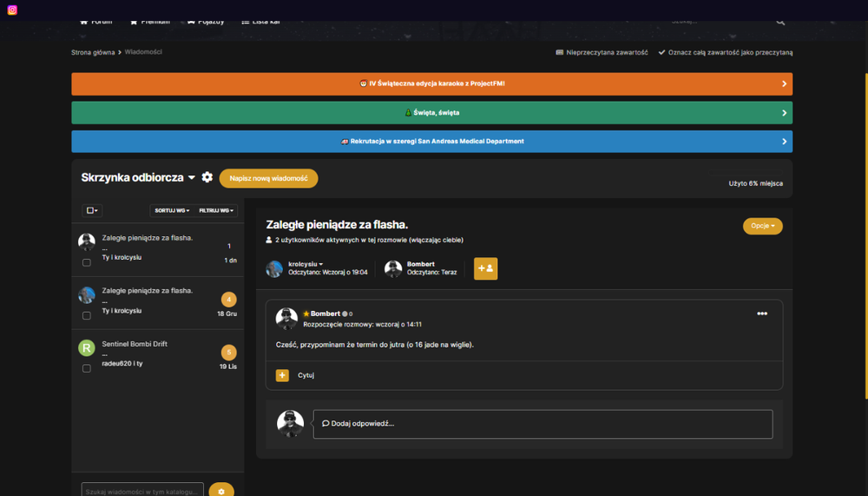Open the three-dots menu on Bombert's message
This screenshot has height=496, width=868.
pos(762,314)
